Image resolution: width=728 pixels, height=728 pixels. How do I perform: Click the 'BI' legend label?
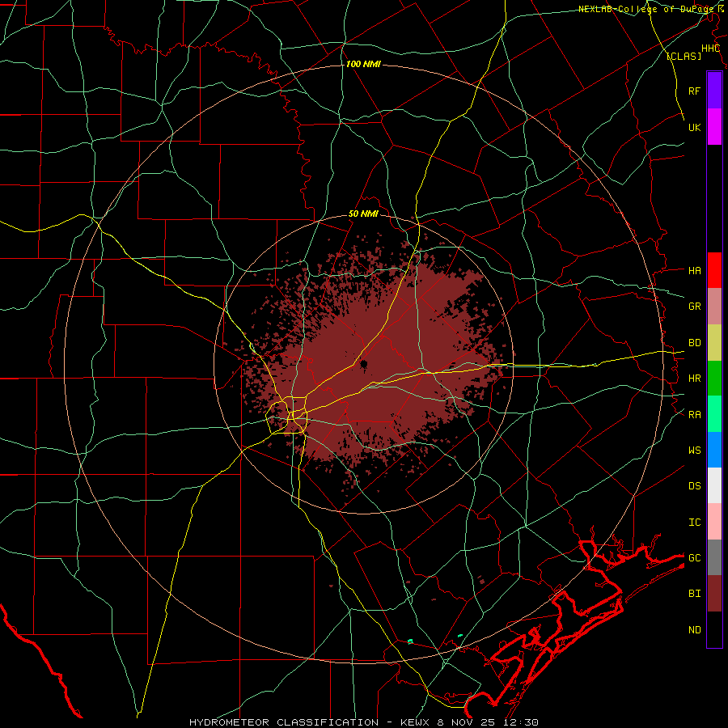click(x=694, y=594)
